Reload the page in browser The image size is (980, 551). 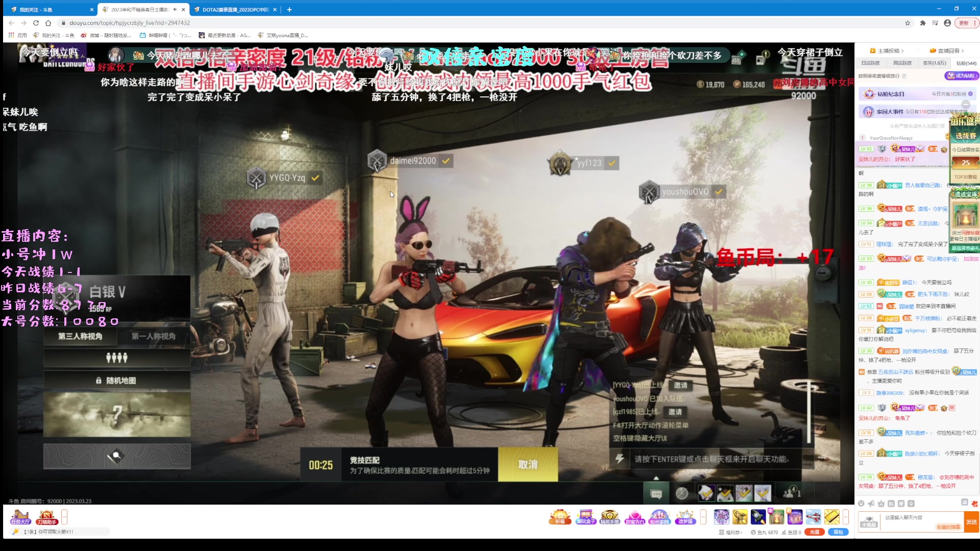36,23
